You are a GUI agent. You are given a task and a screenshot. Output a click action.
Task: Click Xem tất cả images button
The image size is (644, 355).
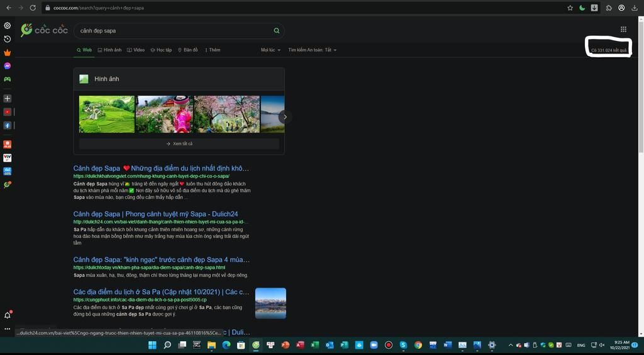(179, 144)
